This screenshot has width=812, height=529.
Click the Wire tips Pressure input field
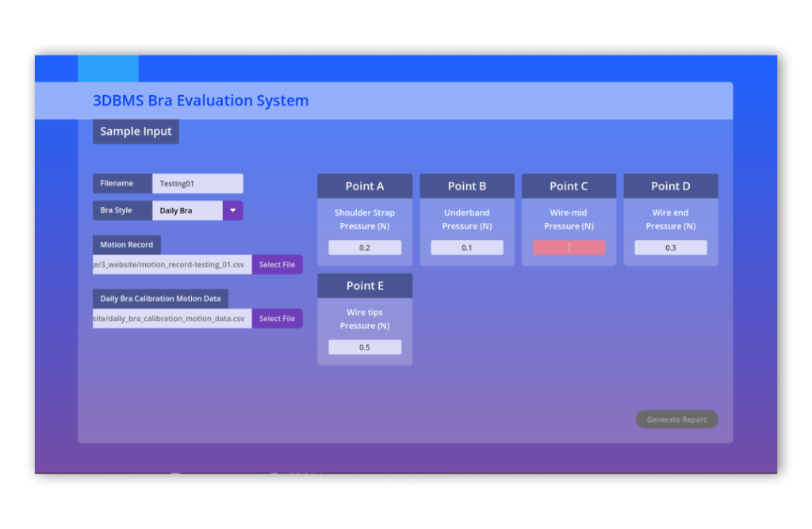coord(365,347)
